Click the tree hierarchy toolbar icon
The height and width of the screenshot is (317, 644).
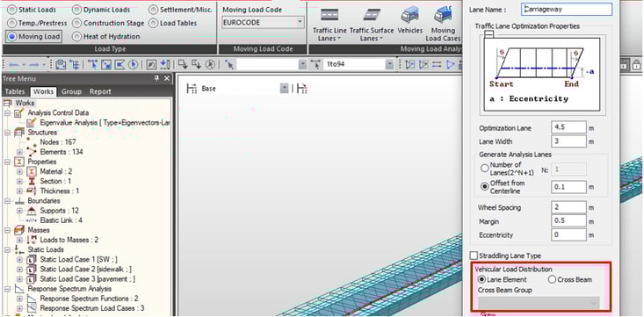(75, 64)
